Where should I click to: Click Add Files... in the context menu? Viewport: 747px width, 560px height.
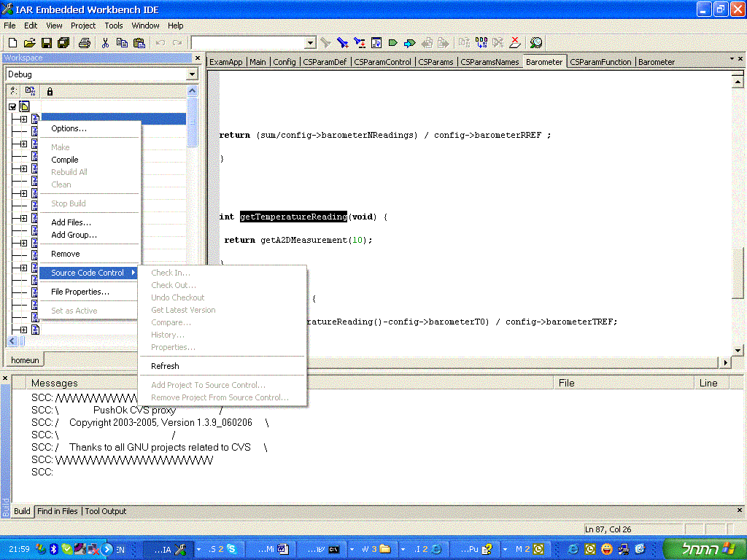[x=71, y=222]
